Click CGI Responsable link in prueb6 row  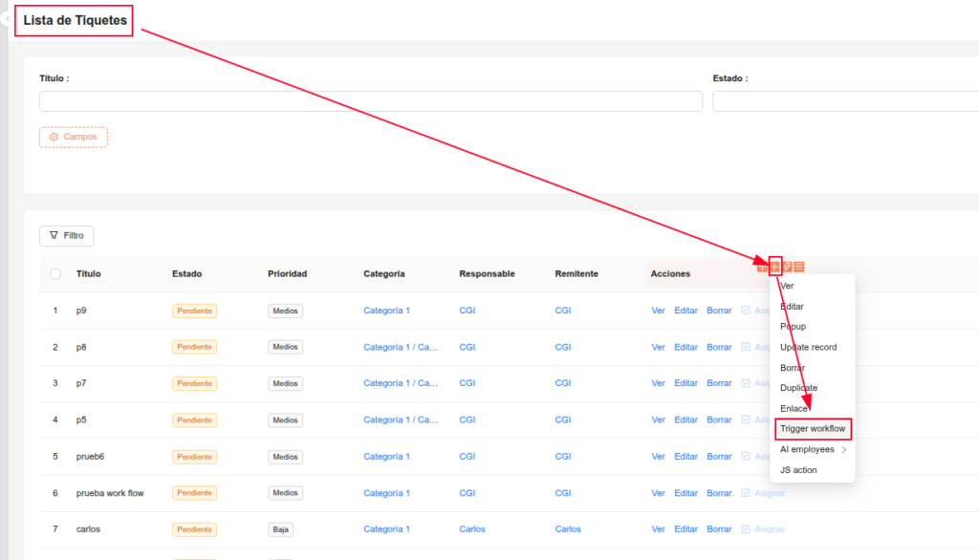(x=467, y=457)
